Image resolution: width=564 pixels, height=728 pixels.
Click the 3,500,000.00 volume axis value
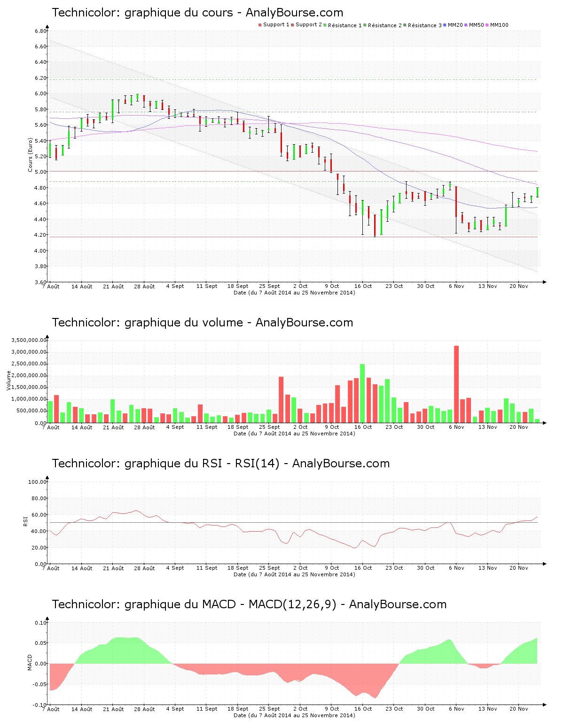28,340
